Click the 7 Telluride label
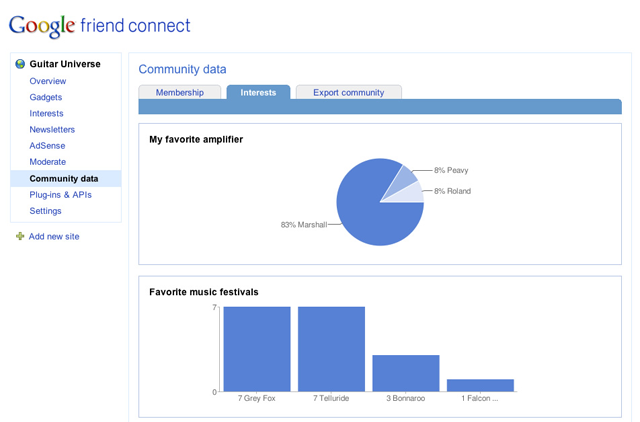 click(x=331, y=398)
